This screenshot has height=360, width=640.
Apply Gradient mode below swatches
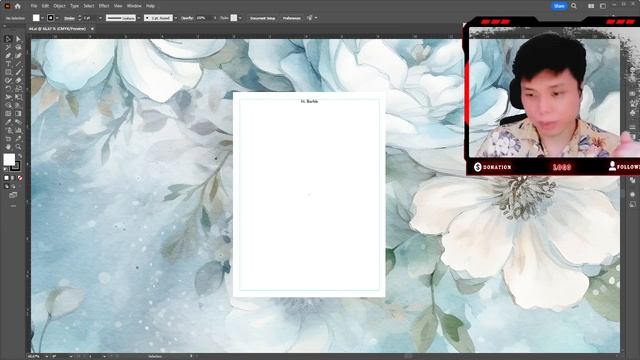tap(13, 178)
